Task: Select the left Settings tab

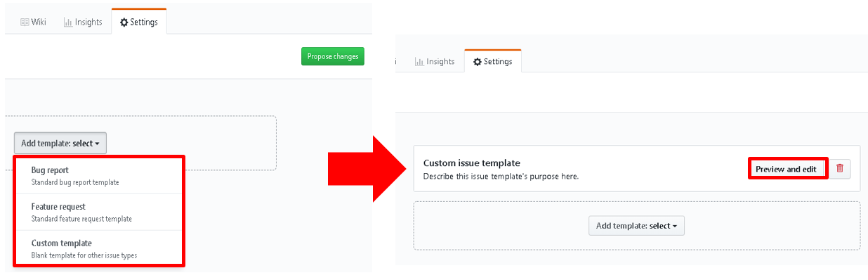Action: [x=139, y=22]
